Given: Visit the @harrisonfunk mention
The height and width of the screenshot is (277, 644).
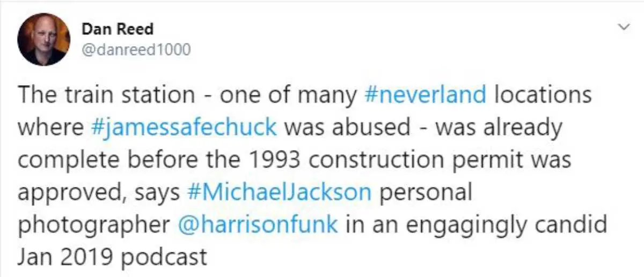Looking at the screenshot, I should [x=258, y=224].
